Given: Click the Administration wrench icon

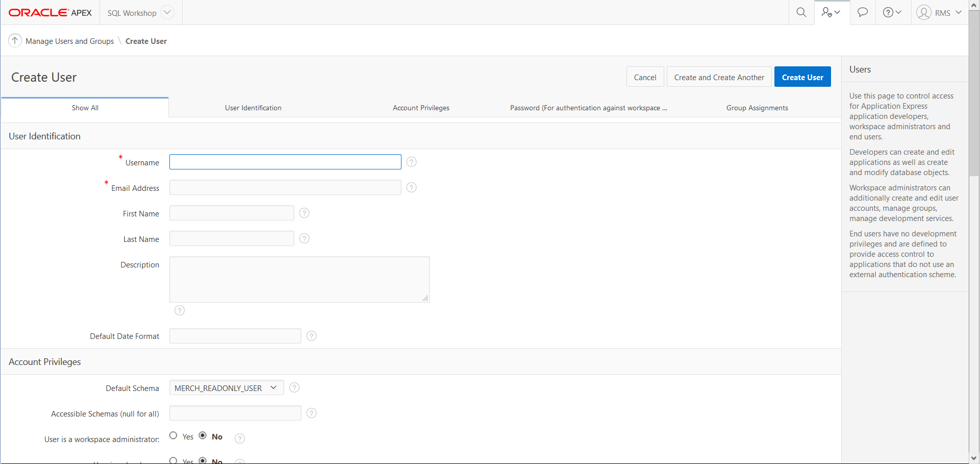Looking at the screenshot, I should pyautogui.click(x=829, y=12).
